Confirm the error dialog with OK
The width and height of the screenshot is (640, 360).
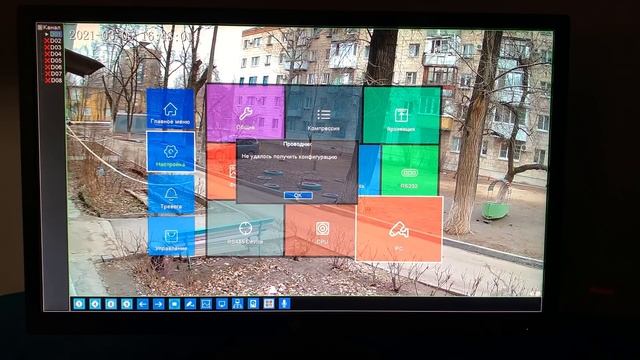pyautogui.click(x=298, y=196)
